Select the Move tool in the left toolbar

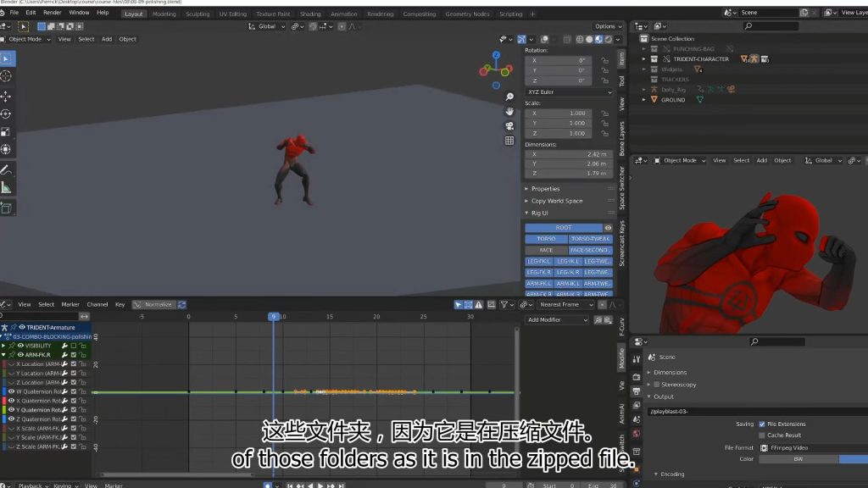pos(6,97)
